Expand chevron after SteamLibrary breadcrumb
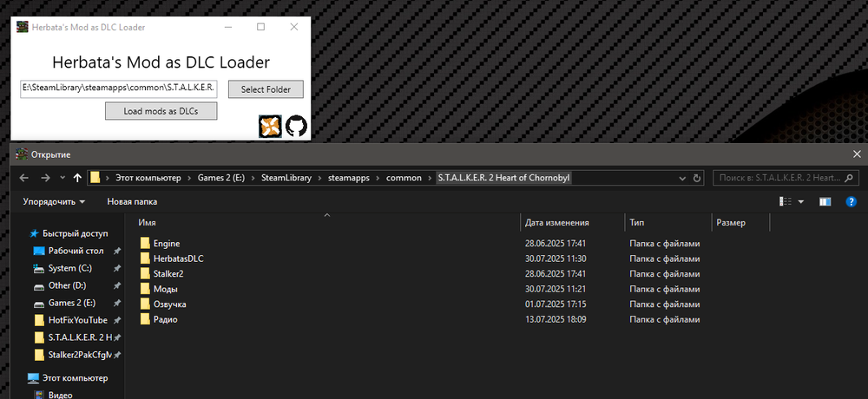 point(320,178)
